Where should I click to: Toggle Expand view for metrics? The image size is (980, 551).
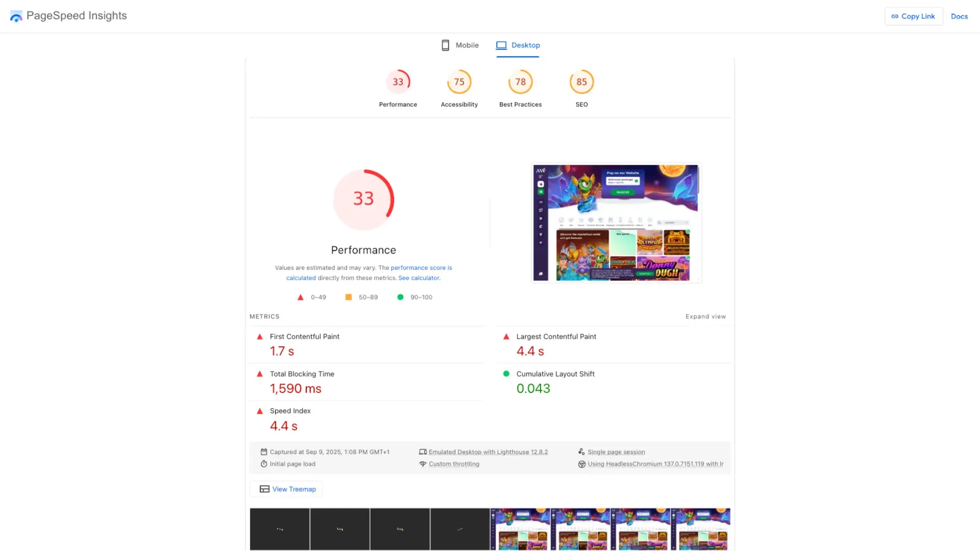coord(705,317)
